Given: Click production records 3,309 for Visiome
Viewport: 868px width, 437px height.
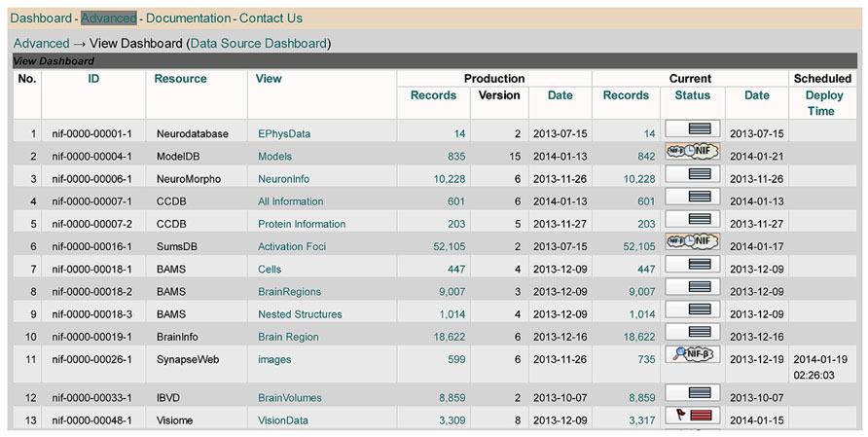Looking at the screenshot, I should 452,420.
